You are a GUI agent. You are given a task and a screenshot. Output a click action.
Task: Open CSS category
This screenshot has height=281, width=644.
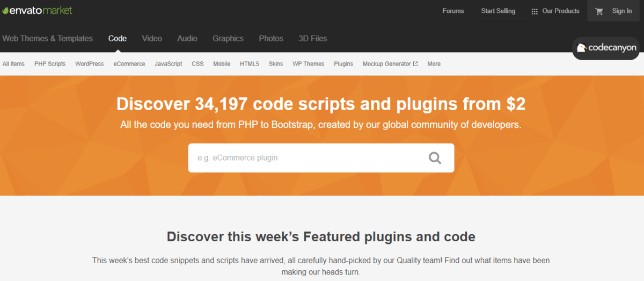point(197,63)
